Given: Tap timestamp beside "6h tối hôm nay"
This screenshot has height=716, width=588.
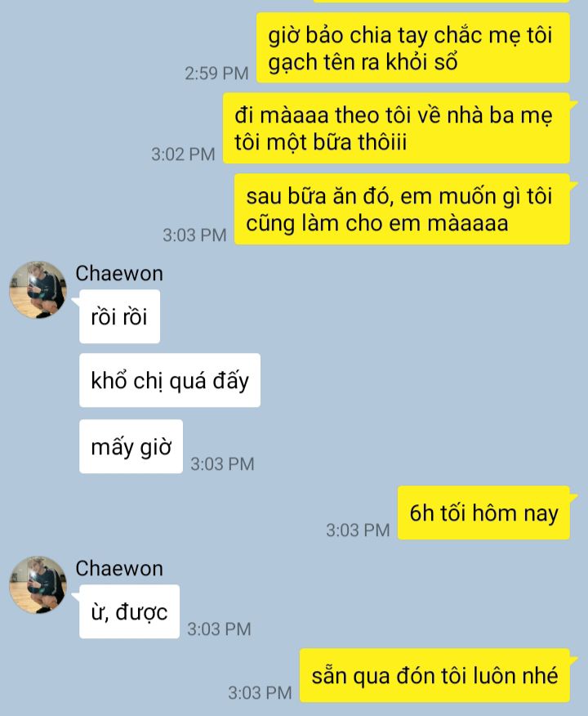Looking at the screenshot, I should [x=358, y=530].
